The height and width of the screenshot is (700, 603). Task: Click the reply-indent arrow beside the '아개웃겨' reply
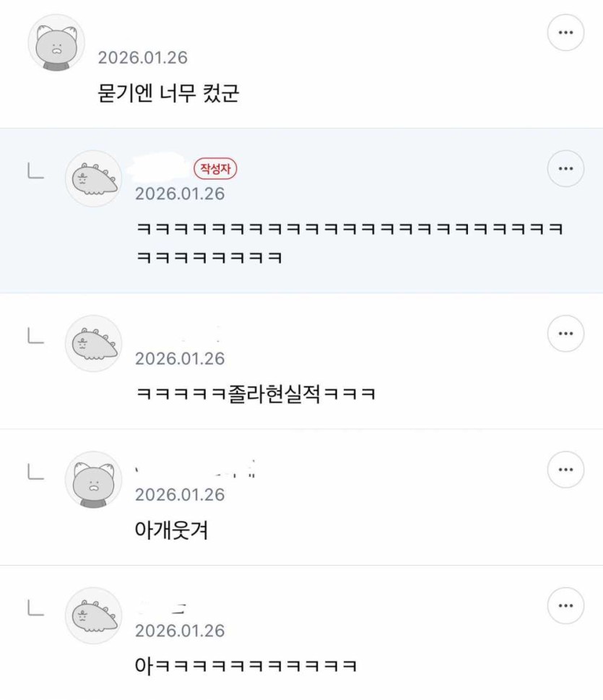click(x=35, y=473)
